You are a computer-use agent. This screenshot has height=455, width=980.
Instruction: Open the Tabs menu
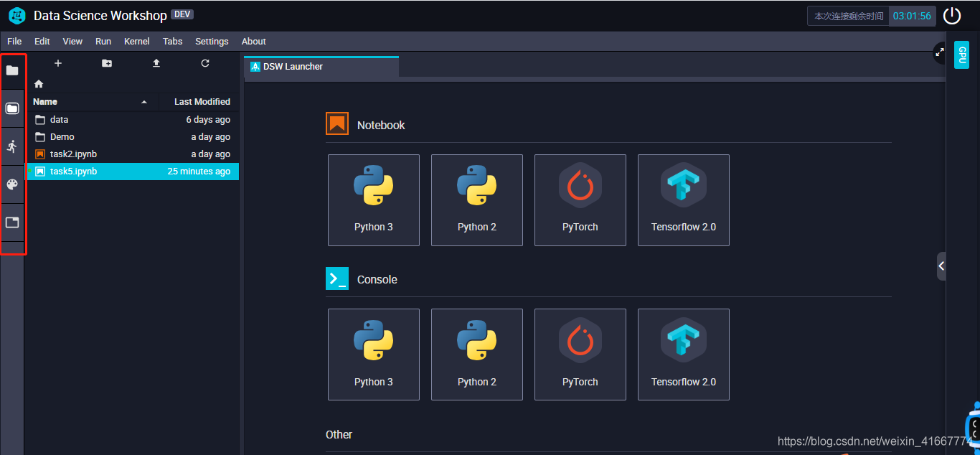(x=173, y=42)
